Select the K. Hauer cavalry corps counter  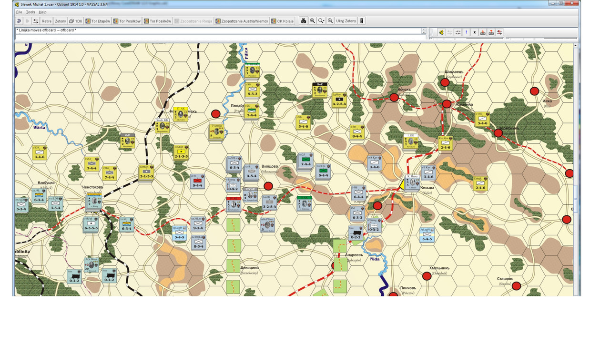(413, 182)
